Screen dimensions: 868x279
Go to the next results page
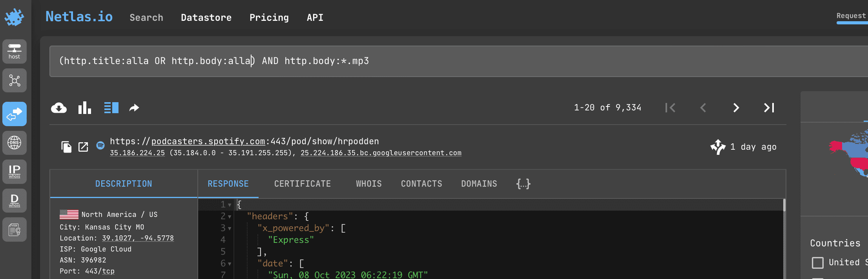(736, 108)
